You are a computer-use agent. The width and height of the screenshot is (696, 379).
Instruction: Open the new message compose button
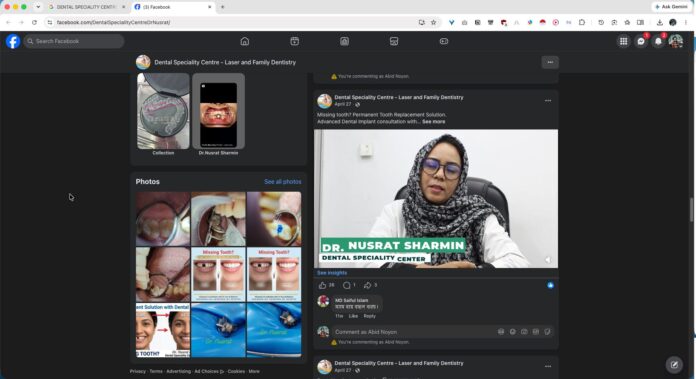[x=674, y=364]
